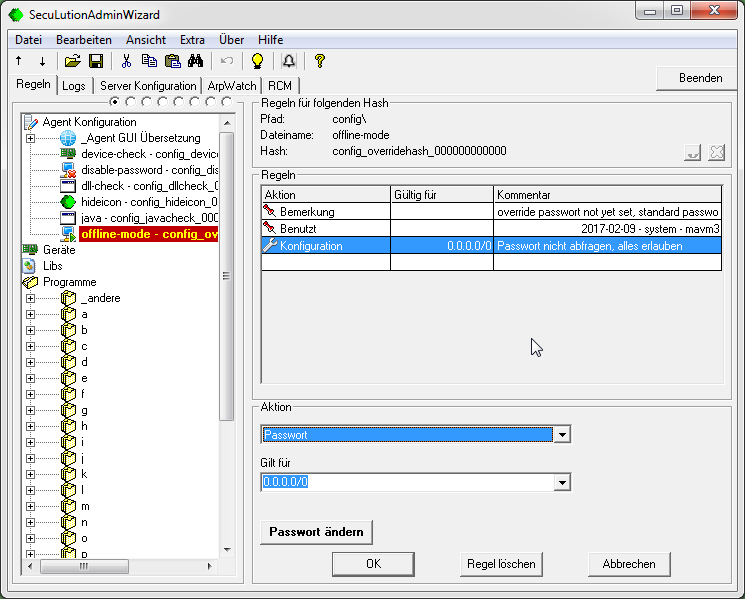Screen dimensions: 745x599
Task: Select the first radio button above tree
Action: [114, 102]
